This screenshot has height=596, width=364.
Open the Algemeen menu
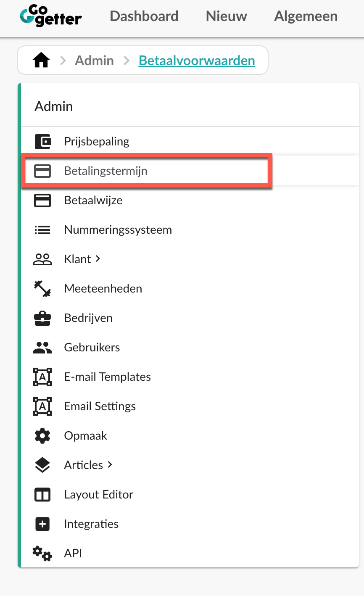(x=306, y=16)
